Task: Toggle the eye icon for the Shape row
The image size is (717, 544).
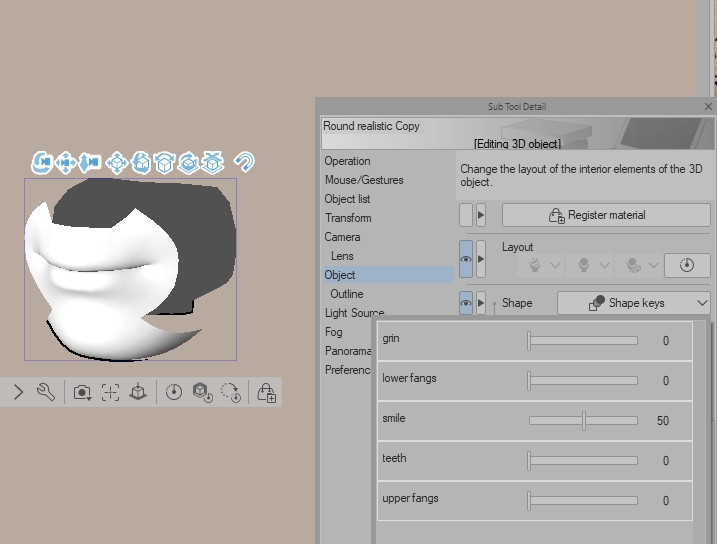Action: tap(466, 303)
